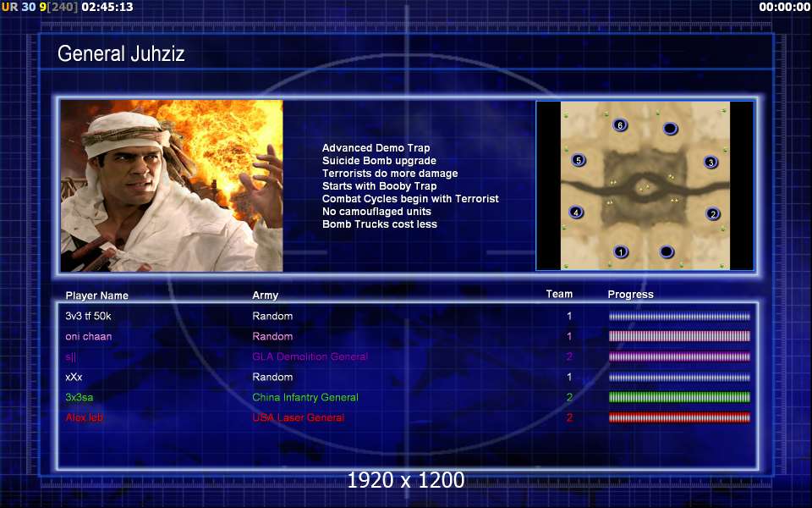
Task: Click the "No camouflaged units" line
Action: pos(376,212)
